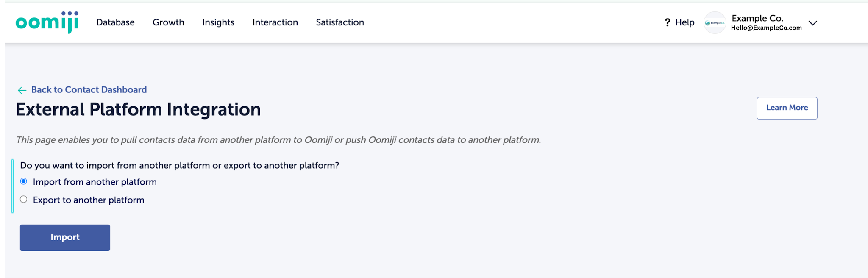Open the Interaction menu
The image size is (868, 278).
[275, 22]
